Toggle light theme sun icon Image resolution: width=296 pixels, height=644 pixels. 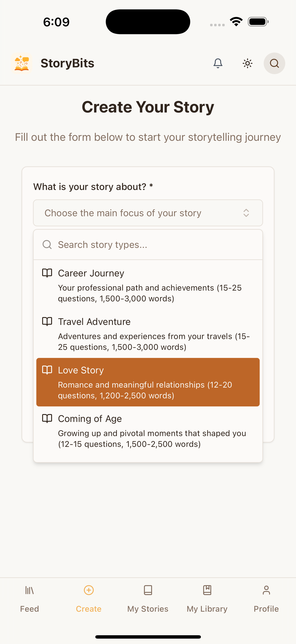pyautogui.click(x=247, y=63)
